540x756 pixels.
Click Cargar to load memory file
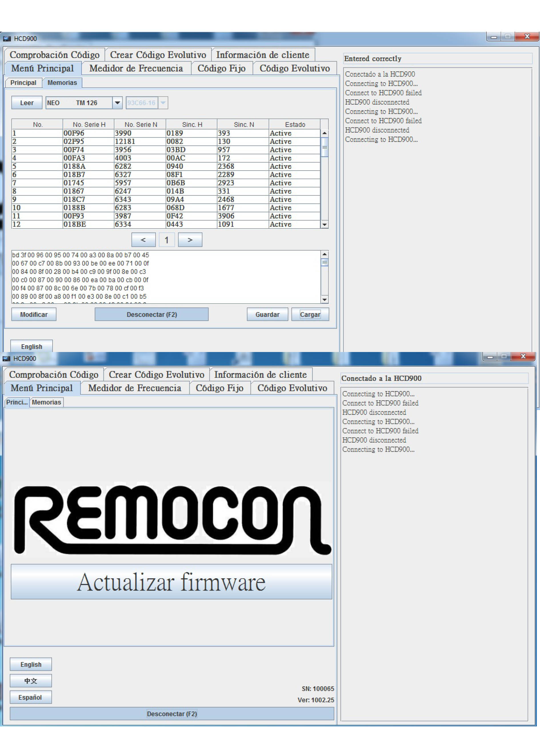(310, 314)
